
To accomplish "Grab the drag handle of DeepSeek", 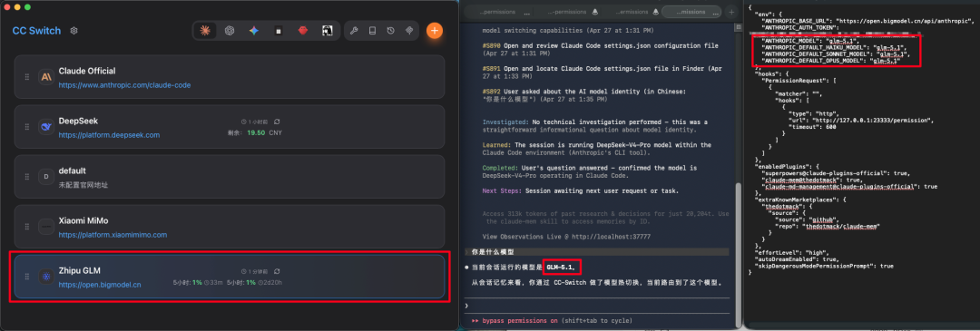I will pyautogui.click(x=27, y=127).
